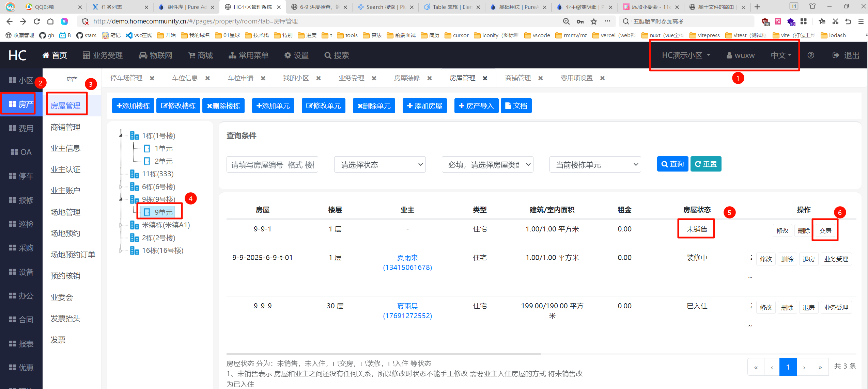
Task: Click the browser reload icon
Action: pyautogui.click(x=37, y=21)
